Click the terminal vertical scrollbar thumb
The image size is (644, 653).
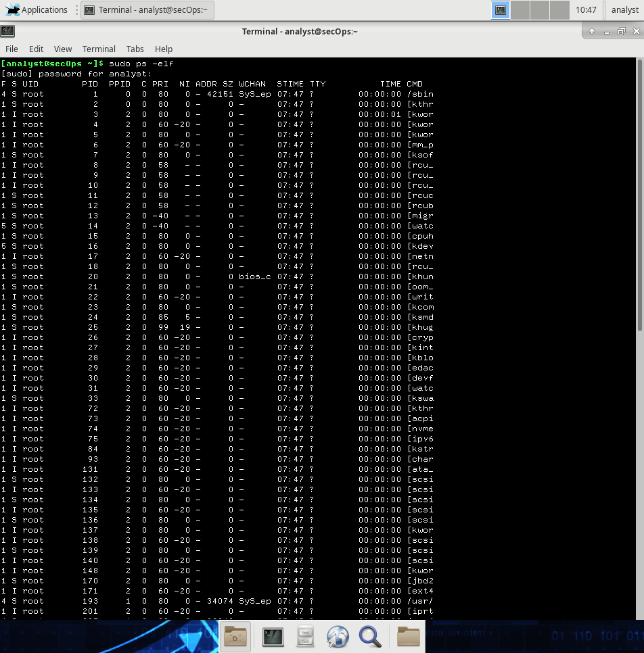640,195
